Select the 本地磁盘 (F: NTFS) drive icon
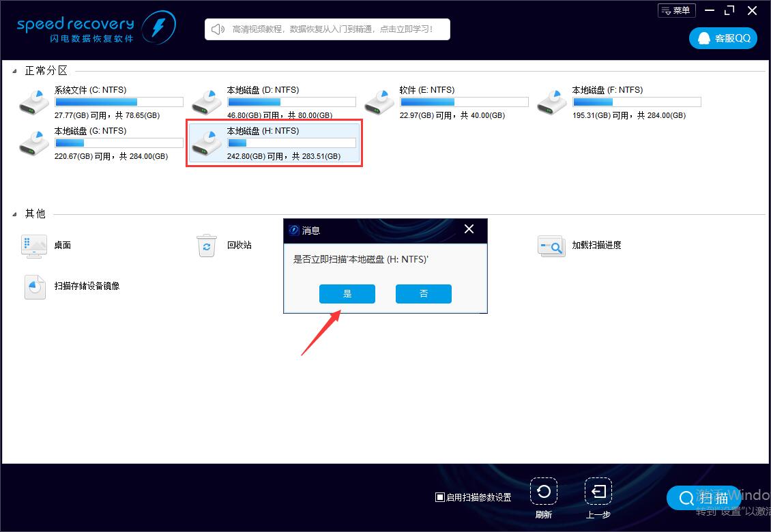 coord(552,102)
